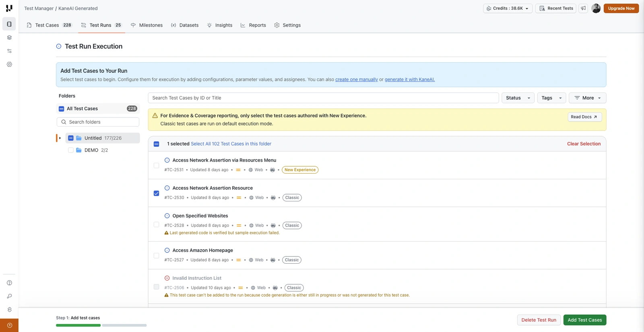644x332 pixels.
Task: Open the user profile avatar
Action: (x=596, y=8)
